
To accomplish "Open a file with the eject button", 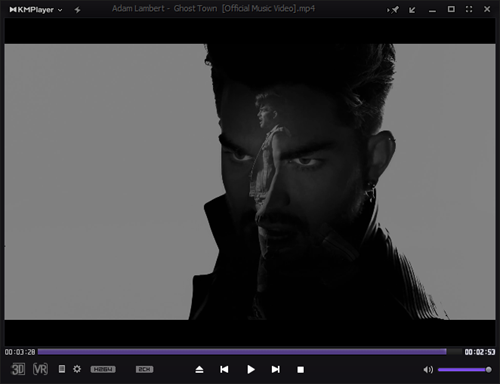I will [x=199, y=369].
